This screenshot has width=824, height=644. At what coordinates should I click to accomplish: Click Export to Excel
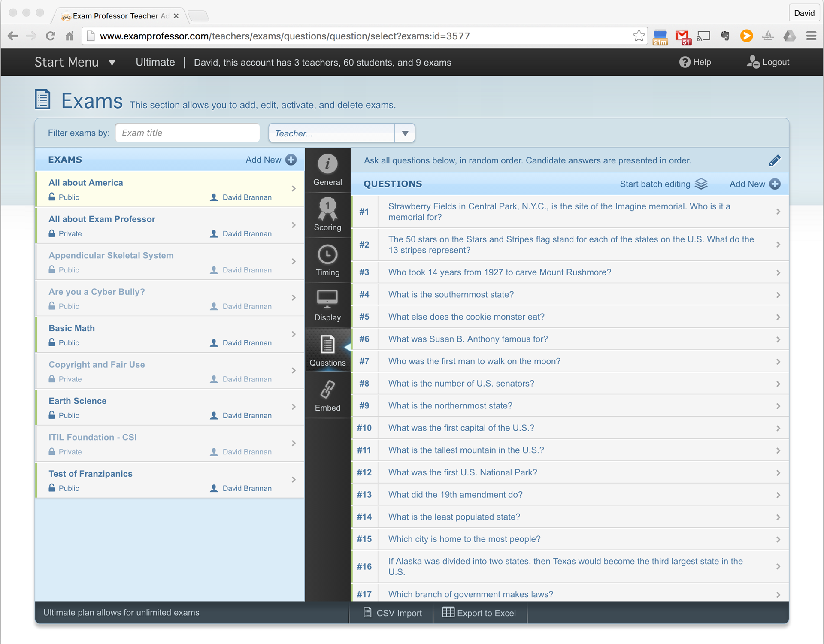(x=479, y=613)
